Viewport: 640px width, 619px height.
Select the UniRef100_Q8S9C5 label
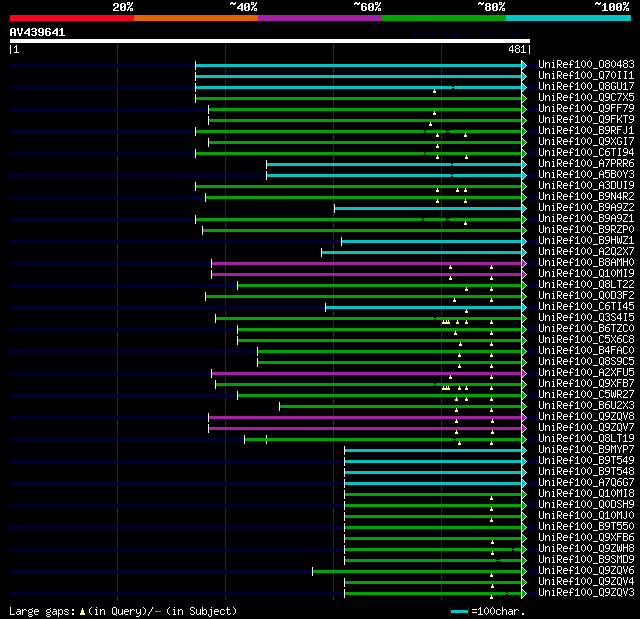(x=586, y=362)
